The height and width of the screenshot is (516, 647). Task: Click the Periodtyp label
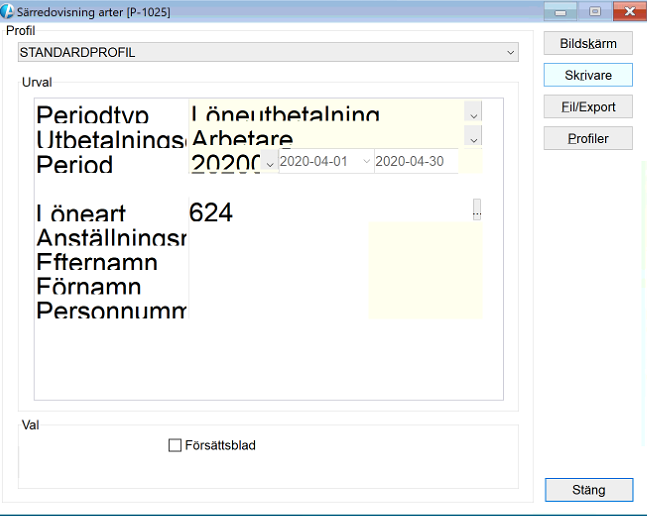[x=92, y=113]
